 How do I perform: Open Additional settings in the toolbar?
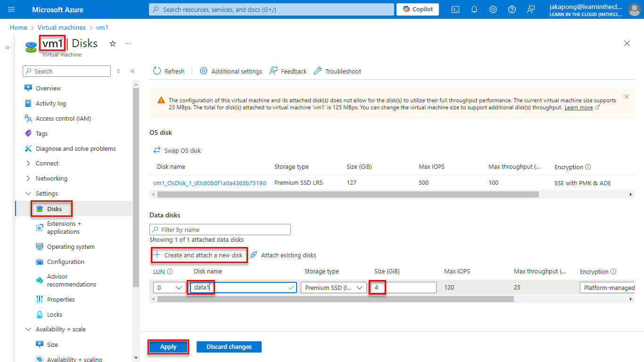[231, 71]
